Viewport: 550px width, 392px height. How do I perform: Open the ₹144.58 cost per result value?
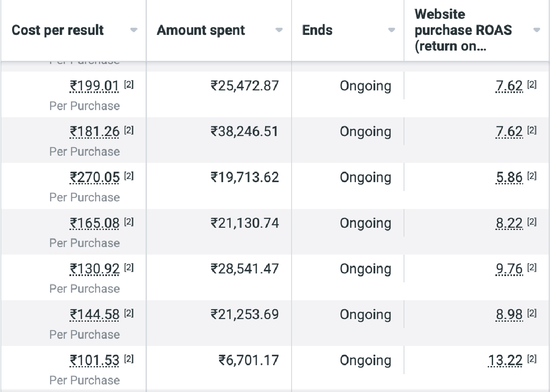coord(95,314)
